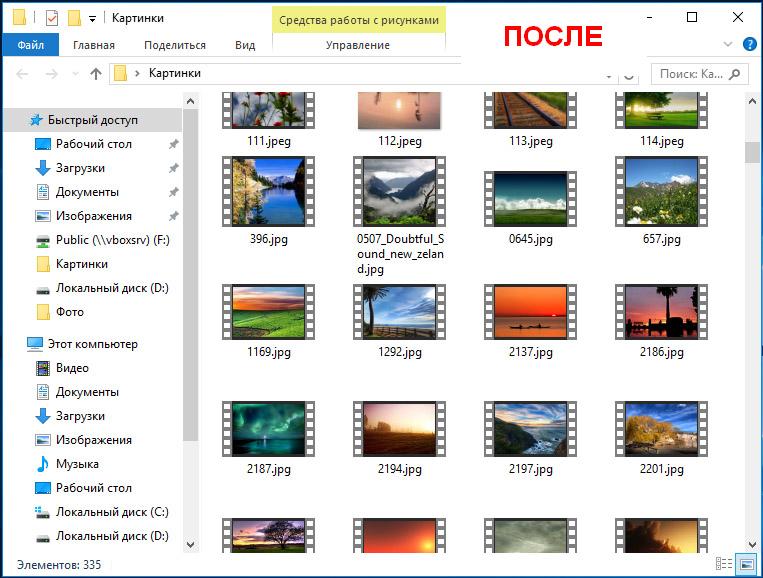This screenshot has width=763, height=578.
Task: Select Этот компьютер in navigation pane
Action: pos(92,344)
